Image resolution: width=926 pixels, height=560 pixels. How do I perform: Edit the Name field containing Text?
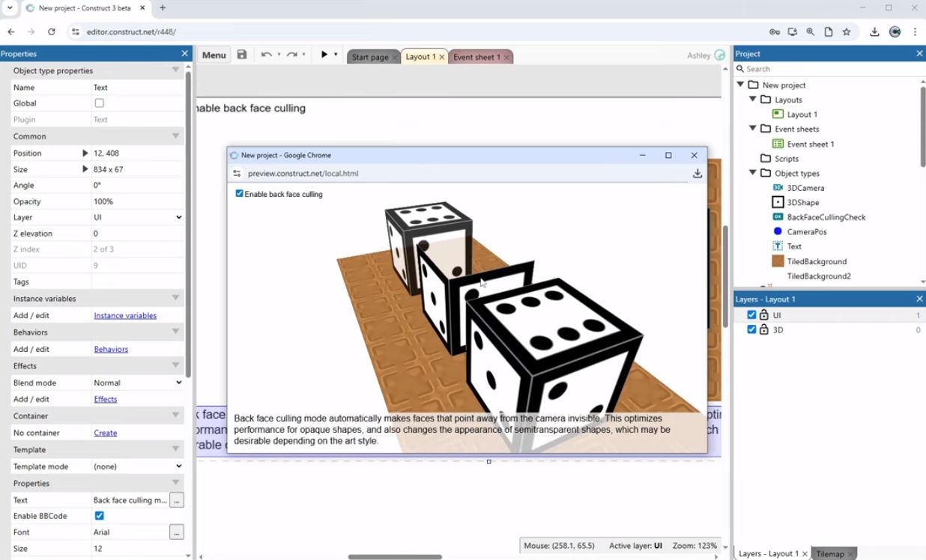(138, 88)
